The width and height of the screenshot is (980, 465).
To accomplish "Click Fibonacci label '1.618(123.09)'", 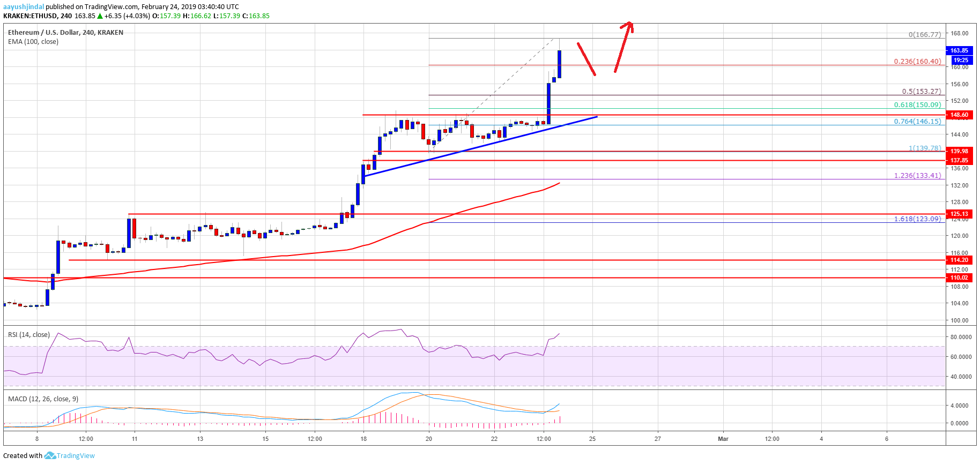I will coord(917,219).
